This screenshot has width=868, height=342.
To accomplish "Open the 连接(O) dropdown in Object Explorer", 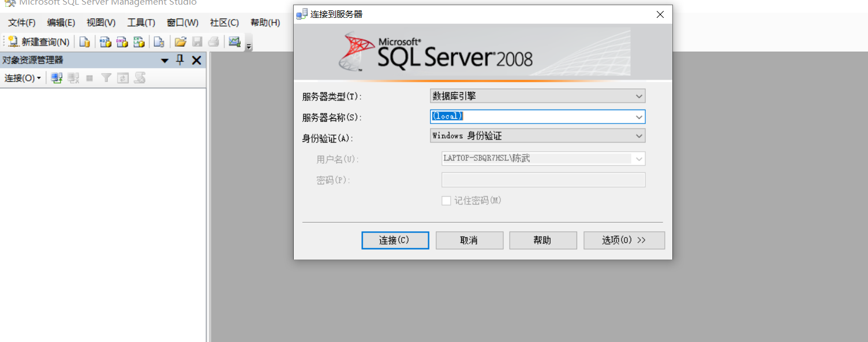I will tap(23, 78).
